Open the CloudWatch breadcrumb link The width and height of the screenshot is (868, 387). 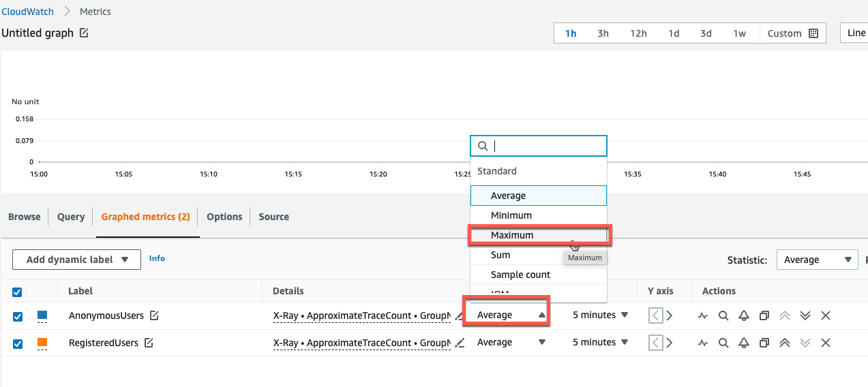(x=29, y=12)
